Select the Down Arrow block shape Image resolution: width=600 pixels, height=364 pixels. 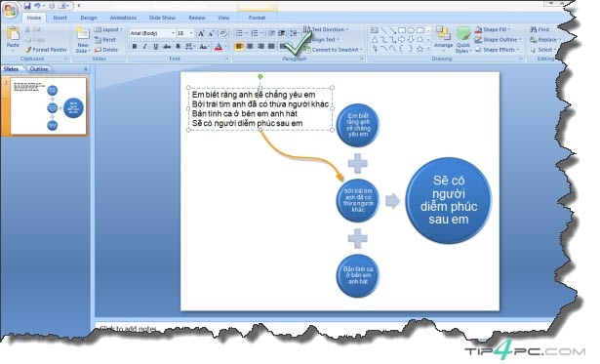[x=411, y=39]
